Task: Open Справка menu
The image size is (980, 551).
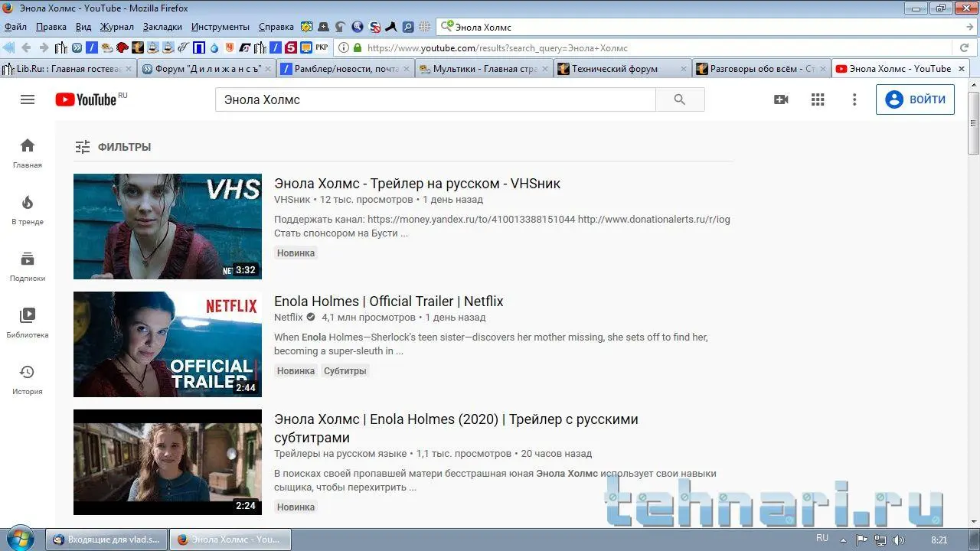Action: pyautogui.click(x=276, y=27)
